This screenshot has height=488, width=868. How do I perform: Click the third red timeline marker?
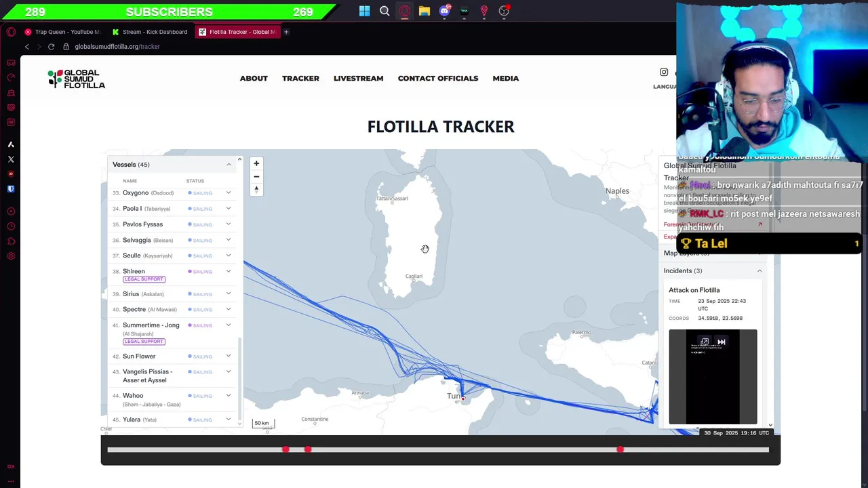tap(620, 449)
